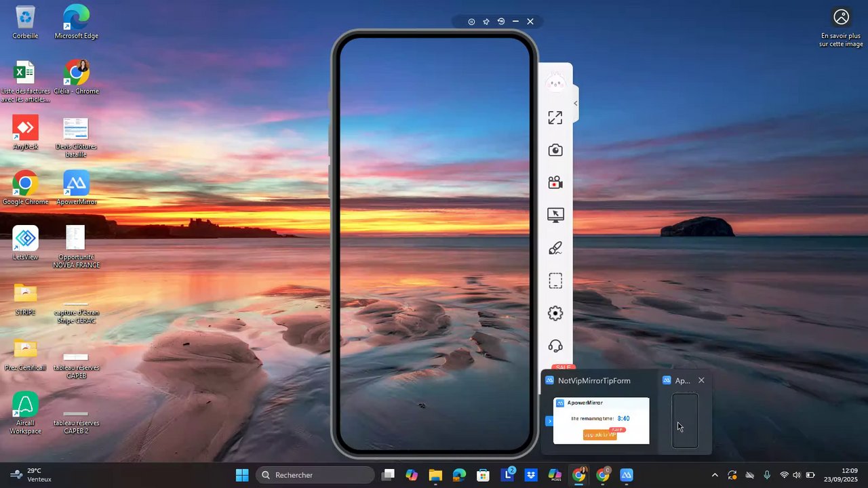The image size is (868, 488).
Task: Open customer support headset icon
Action: 555,346
